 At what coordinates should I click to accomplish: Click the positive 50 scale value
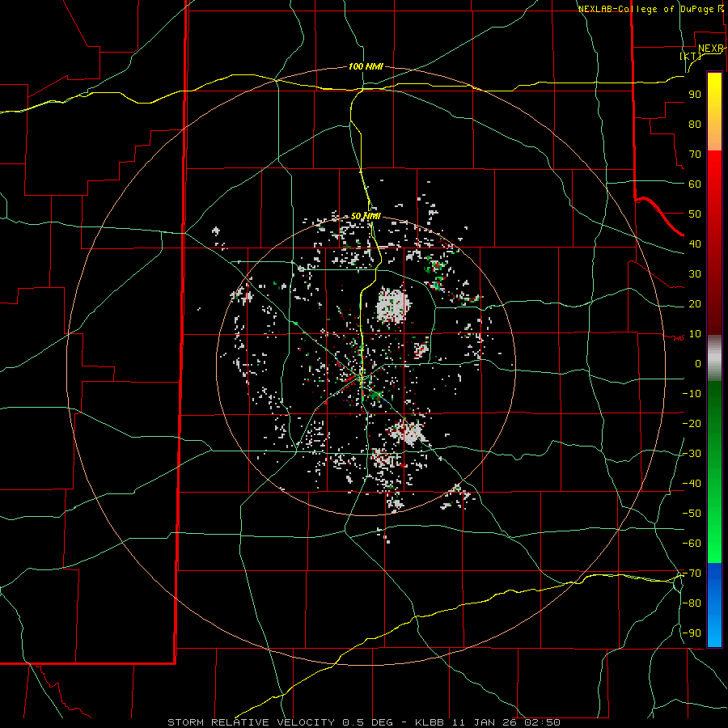point(695,214)
